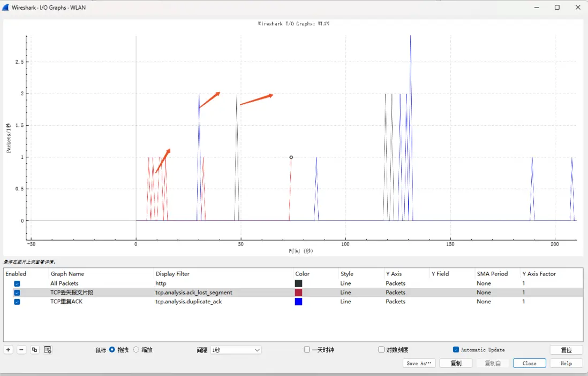Screen dimensions: 588x376
Task: Click the tcp.analysis.duplicate_ack filter cell
Action: [x=189, y=302]
